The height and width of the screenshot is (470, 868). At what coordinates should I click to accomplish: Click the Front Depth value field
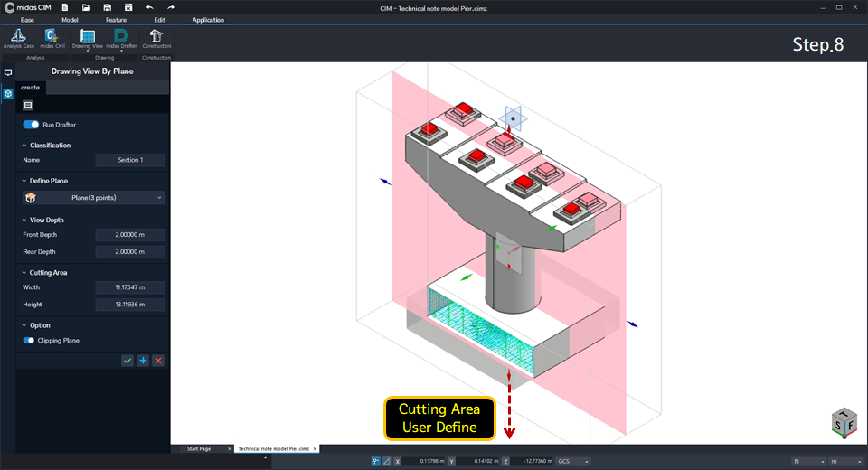pyautogui.click(x=130, y=235)
